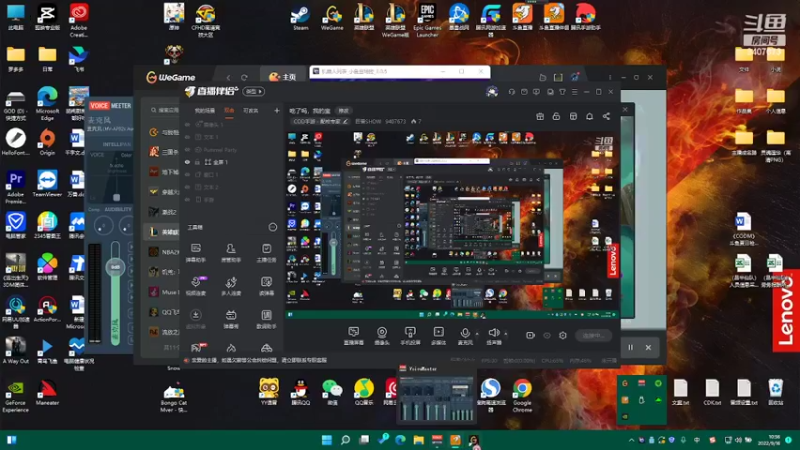Expand microphone options arrow
The image size is (800, 450).
pos(477,334)
